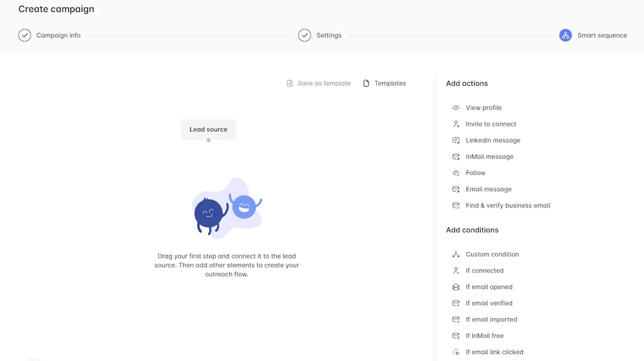The image size is (644, 361).
Task: Click the Find & verify business email icon
Action: [456, 206]
